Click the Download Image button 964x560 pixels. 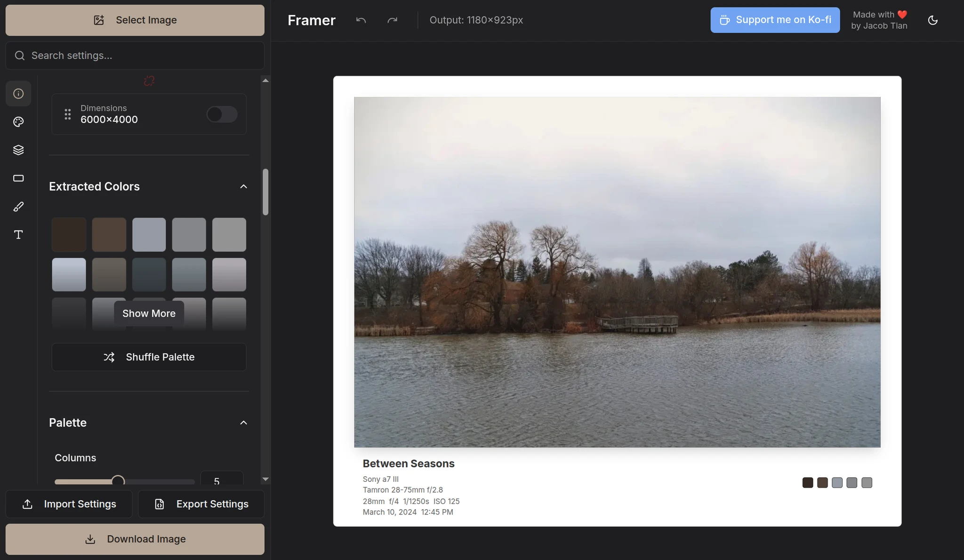click(135, 539)
